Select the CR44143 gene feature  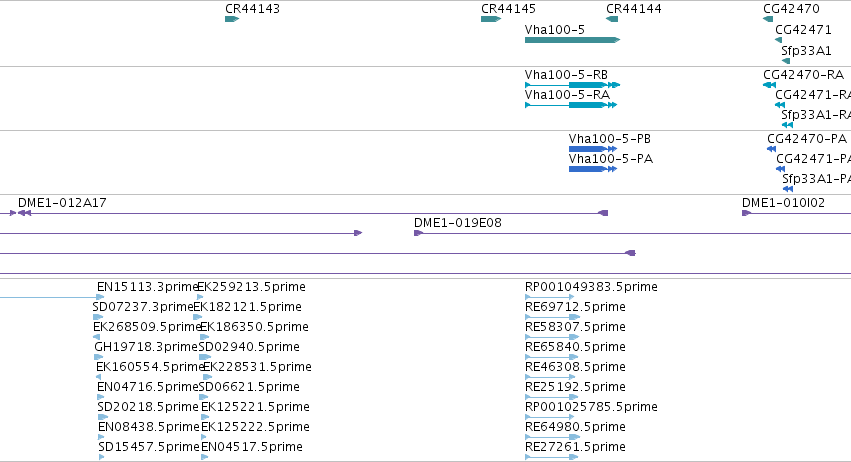(x=232, y=19)
